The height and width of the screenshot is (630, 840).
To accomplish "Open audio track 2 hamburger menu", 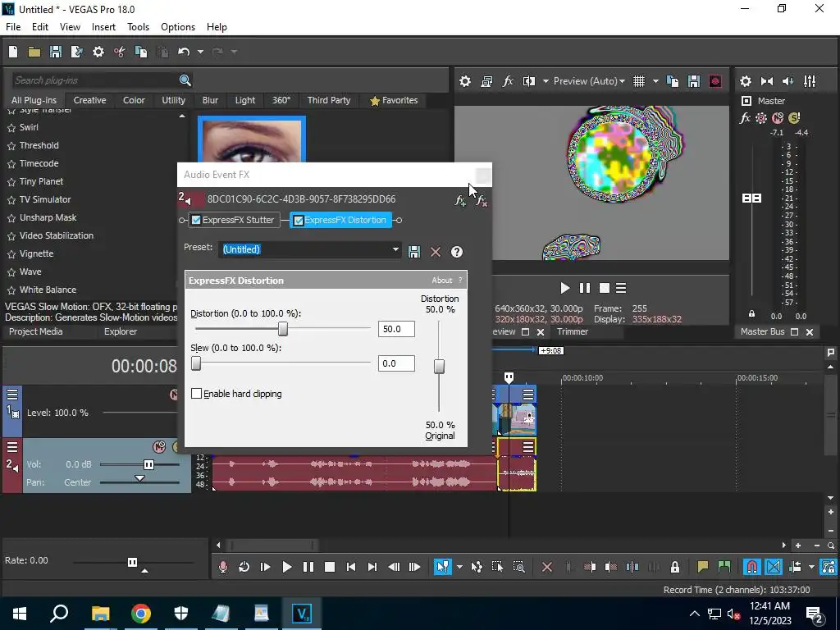I will pos(12,447).
